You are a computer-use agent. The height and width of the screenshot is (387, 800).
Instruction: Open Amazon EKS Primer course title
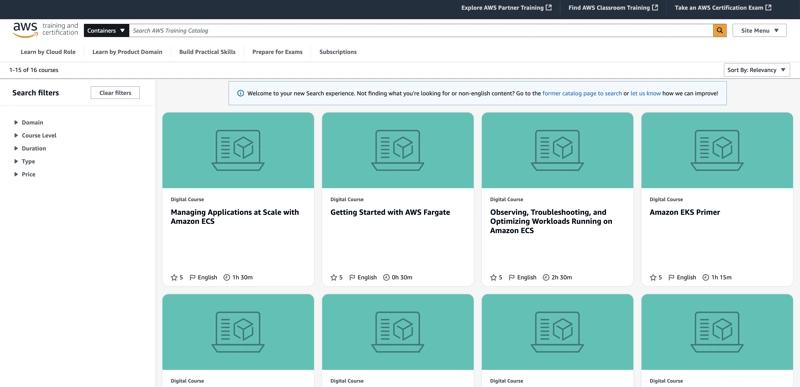click(x=685, y=212)
